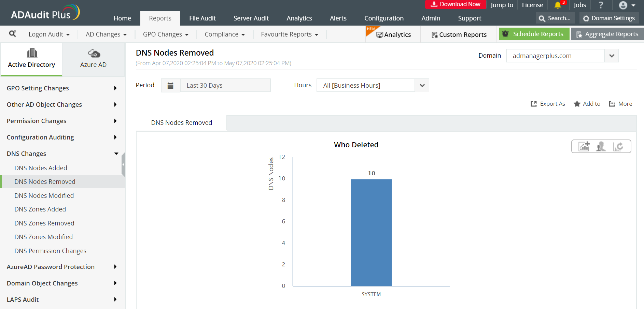Click the user-based view icon on the chart

601,146
